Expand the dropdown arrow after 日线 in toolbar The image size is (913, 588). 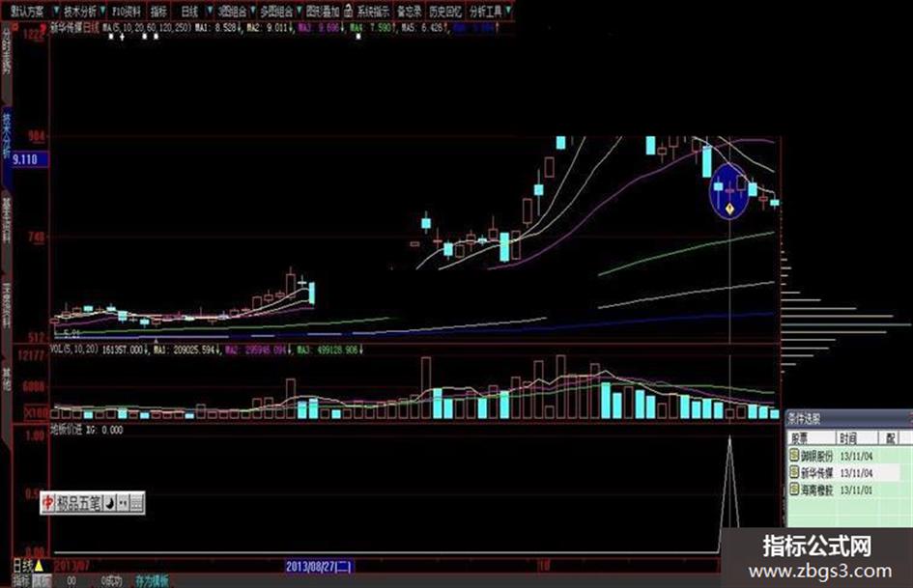point(211,11)
